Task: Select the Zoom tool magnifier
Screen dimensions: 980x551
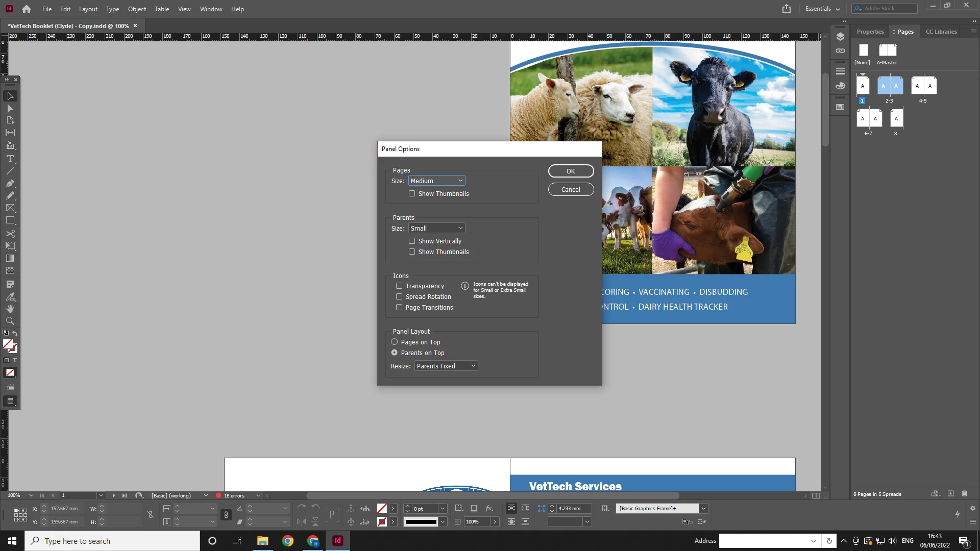Action: pos(10,321)
